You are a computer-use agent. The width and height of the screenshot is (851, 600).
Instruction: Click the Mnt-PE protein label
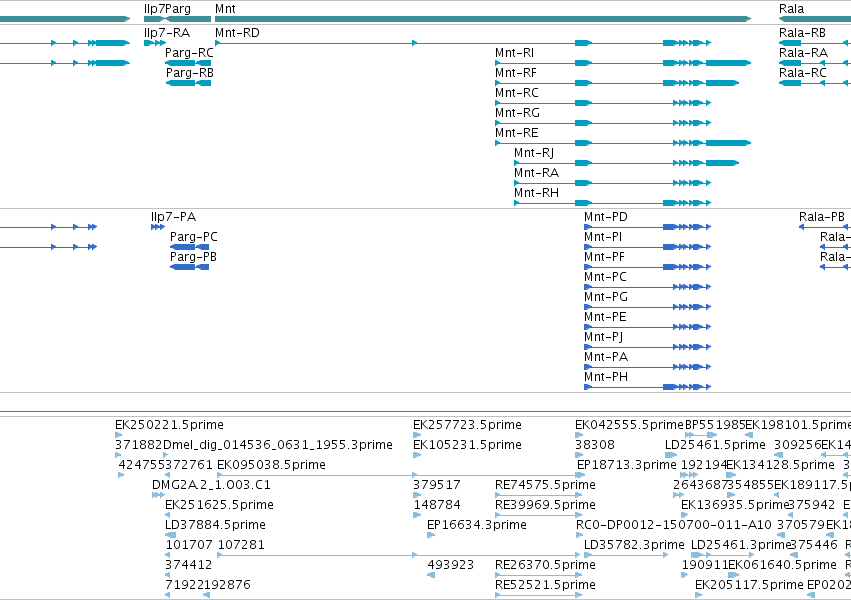(x=605, y=317)
